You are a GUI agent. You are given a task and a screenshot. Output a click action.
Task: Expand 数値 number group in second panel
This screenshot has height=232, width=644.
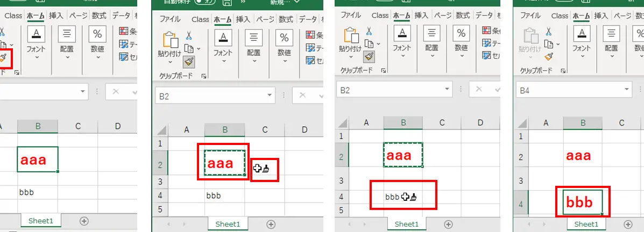point(284,61)
